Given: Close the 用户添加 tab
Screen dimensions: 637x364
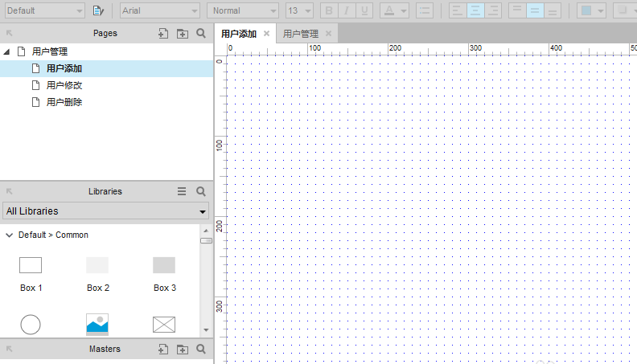Looking at the screenshot, I should click(x=266, y=34).
